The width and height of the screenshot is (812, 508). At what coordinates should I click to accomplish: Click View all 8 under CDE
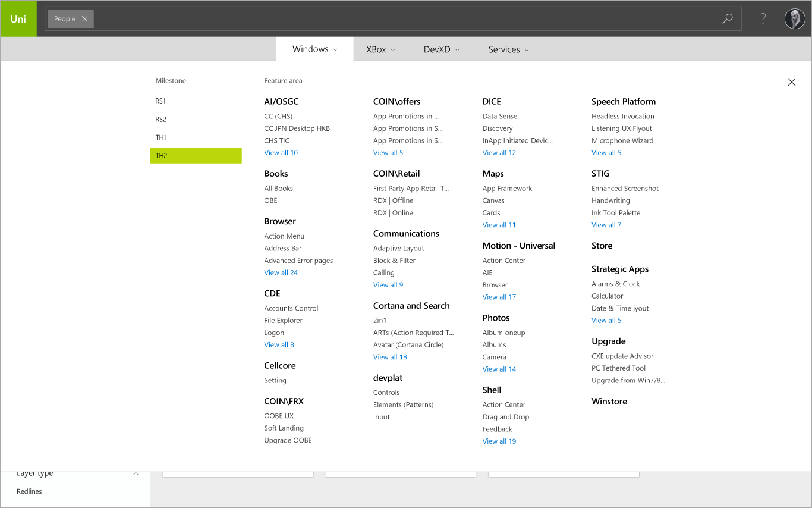click(x=279, y=344)
